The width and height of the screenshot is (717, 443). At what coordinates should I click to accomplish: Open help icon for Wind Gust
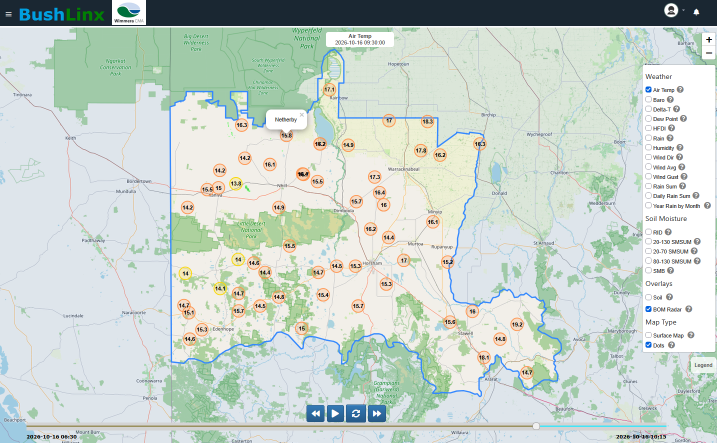point(684,176)
